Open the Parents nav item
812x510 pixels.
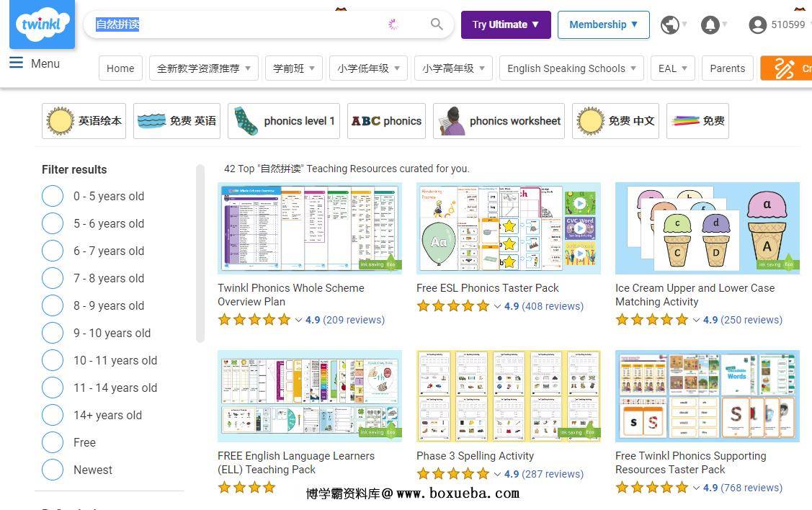click(x=727, y=68)
